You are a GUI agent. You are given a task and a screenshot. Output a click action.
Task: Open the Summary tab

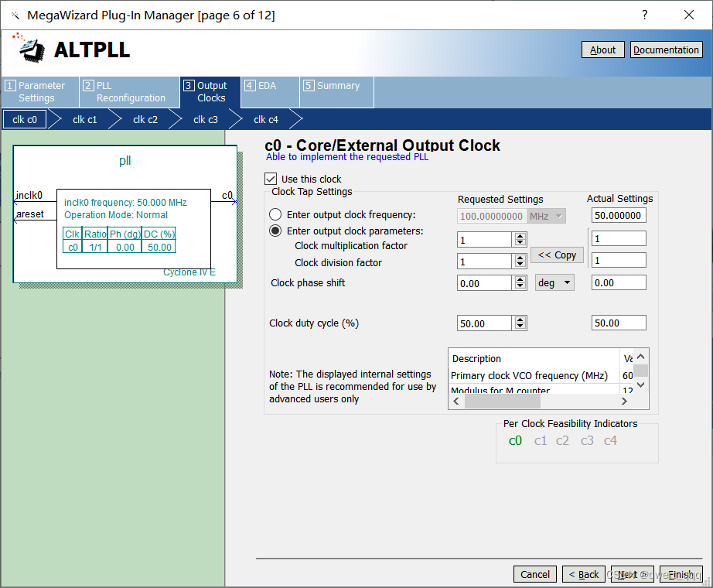[x=336, y=92]
